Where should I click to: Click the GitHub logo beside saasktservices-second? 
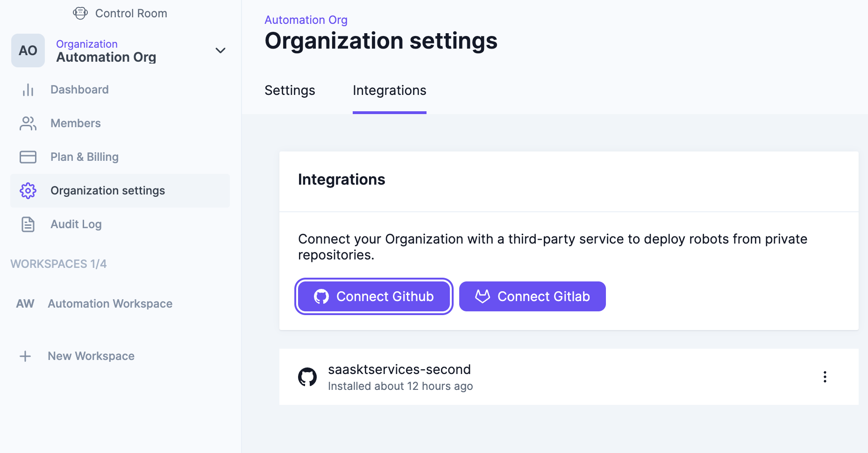(307, 377)
